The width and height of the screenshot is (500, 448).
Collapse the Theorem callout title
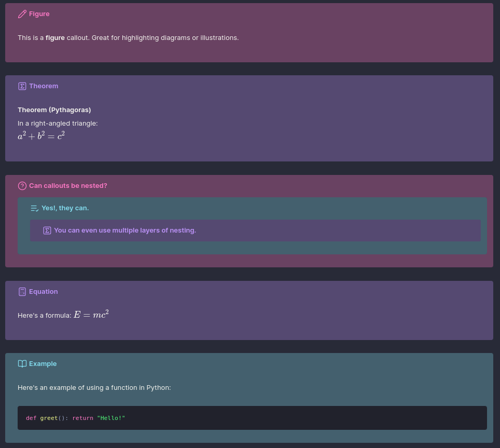(x=44, y=86)
